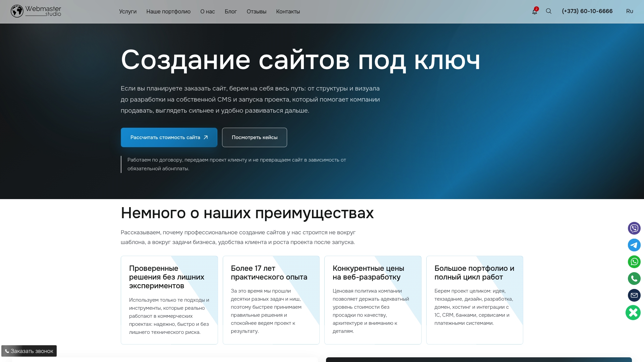
Task: Start a WhatsApp chat icon
Action: pyautogui.click(x=634, y=262)
